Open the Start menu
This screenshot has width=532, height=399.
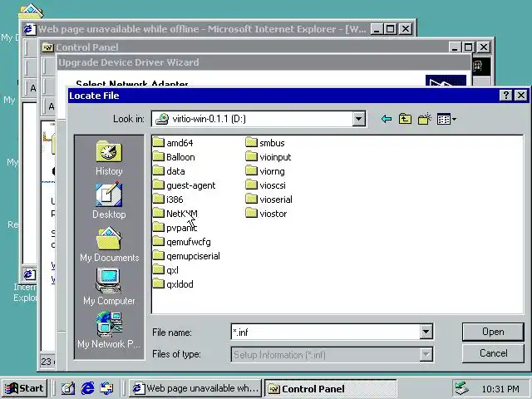point(24,388)
